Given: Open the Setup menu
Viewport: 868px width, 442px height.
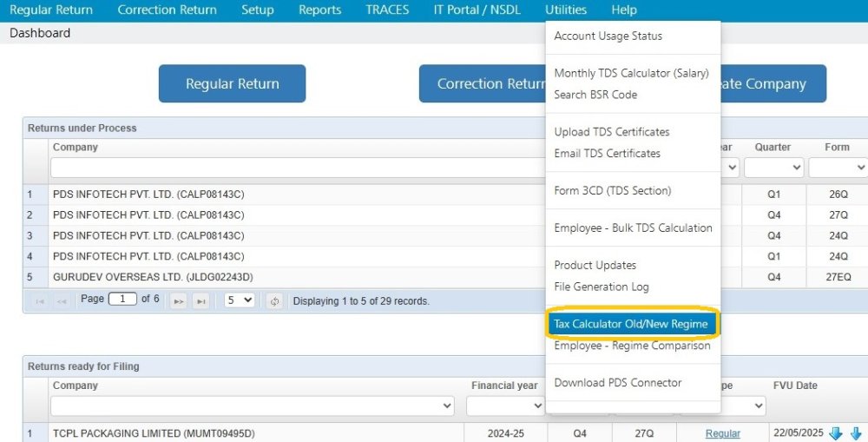Looking at the screenshot, I should pyautogui.click(x=258, y=10).
